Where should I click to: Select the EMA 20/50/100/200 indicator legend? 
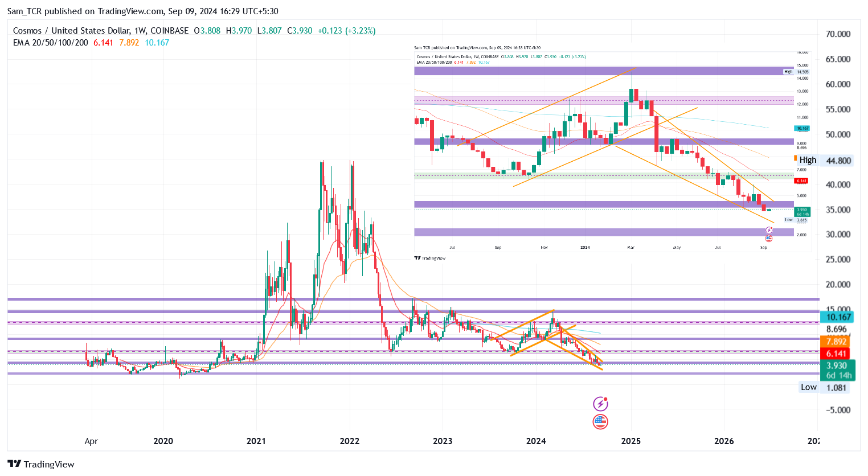click(x=51, y=43)
